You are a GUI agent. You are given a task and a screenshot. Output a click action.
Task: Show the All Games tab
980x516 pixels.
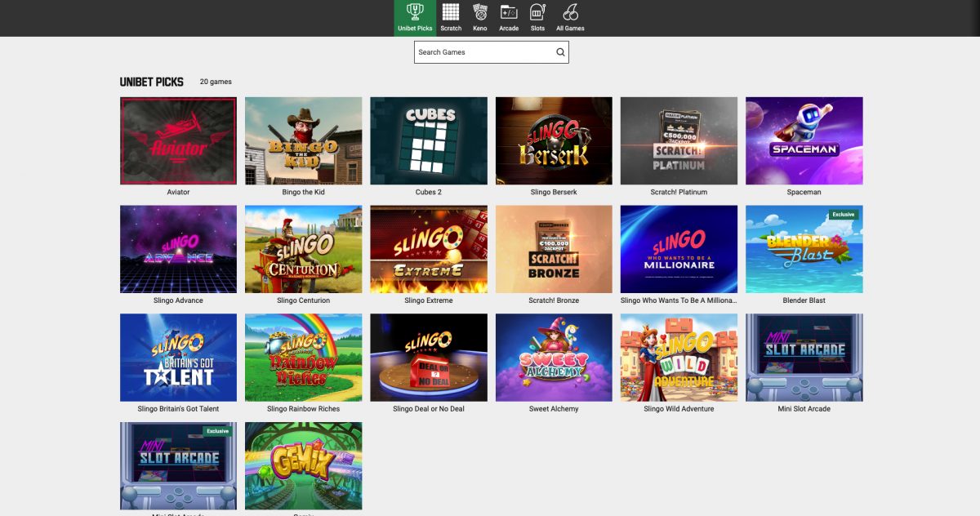(x=570, y=18)
